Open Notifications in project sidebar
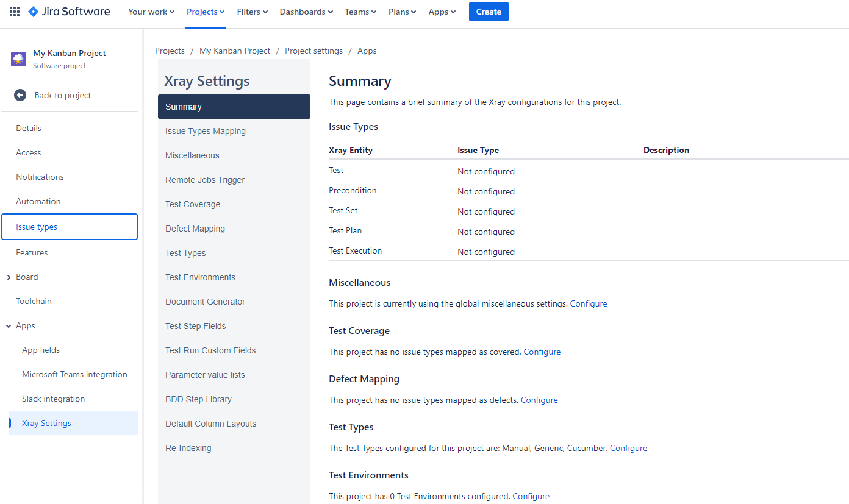Viewport: 849px width, 504px height. click(x=70, y=177)
